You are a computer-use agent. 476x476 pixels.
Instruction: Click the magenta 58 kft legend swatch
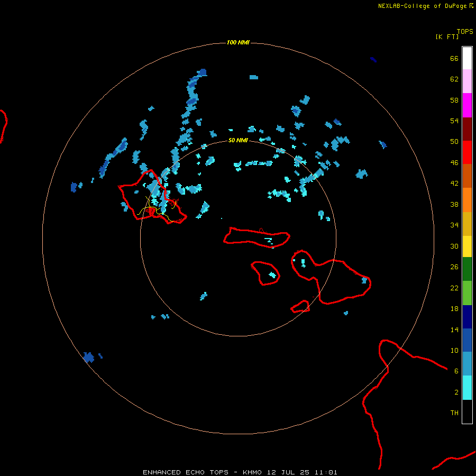click(x=467, y=105)
